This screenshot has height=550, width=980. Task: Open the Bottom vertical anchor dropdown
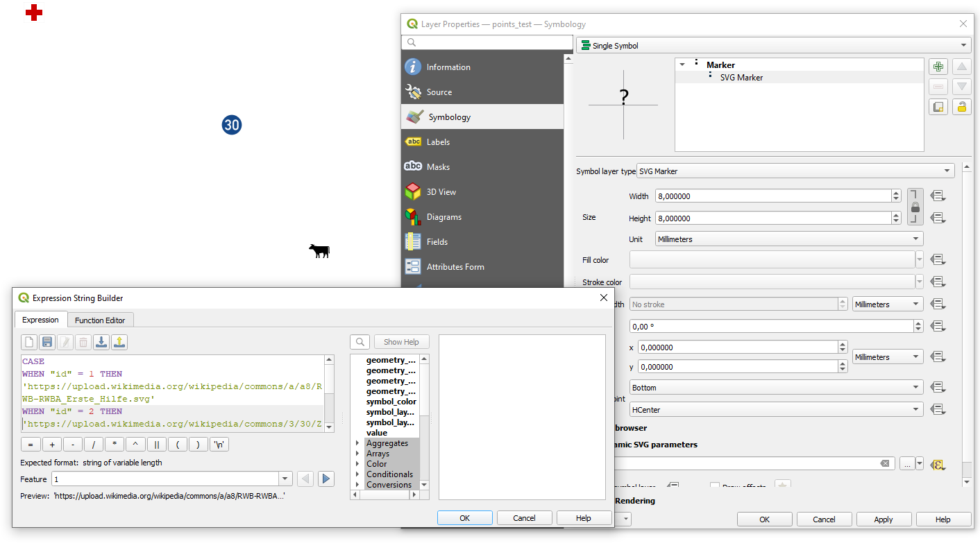[x=777, y=388]
